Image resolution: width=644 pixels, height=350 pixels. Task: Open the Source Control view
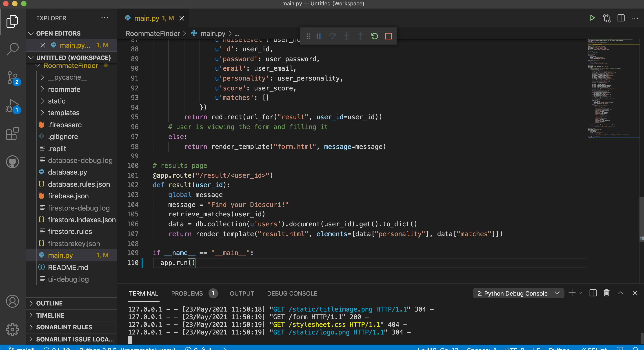(x=12, y=78)
